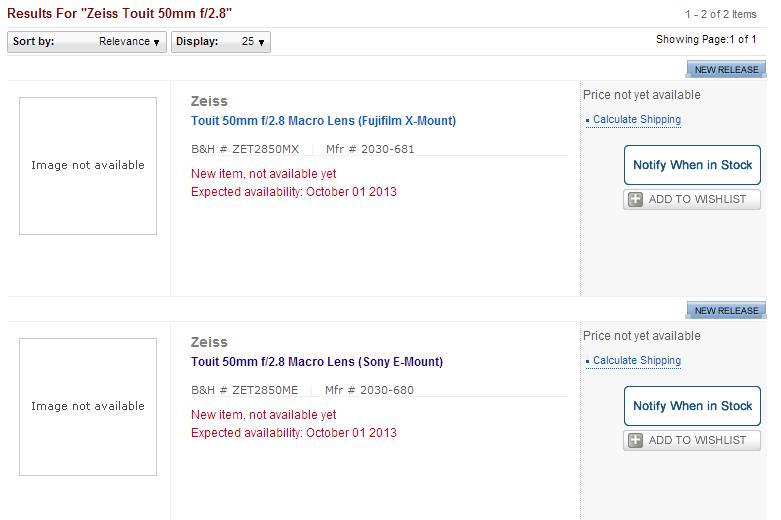Click the plus icon on Fujifilm wishlist button
The image size is (781, 520).
point(635,199)
